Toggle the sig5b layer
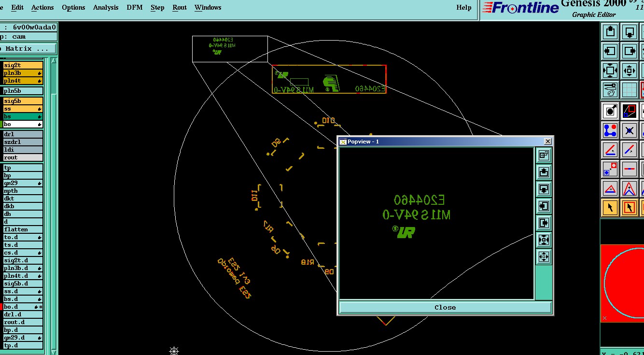The width and height of the screenshot is (644, 355). [23, 101]
